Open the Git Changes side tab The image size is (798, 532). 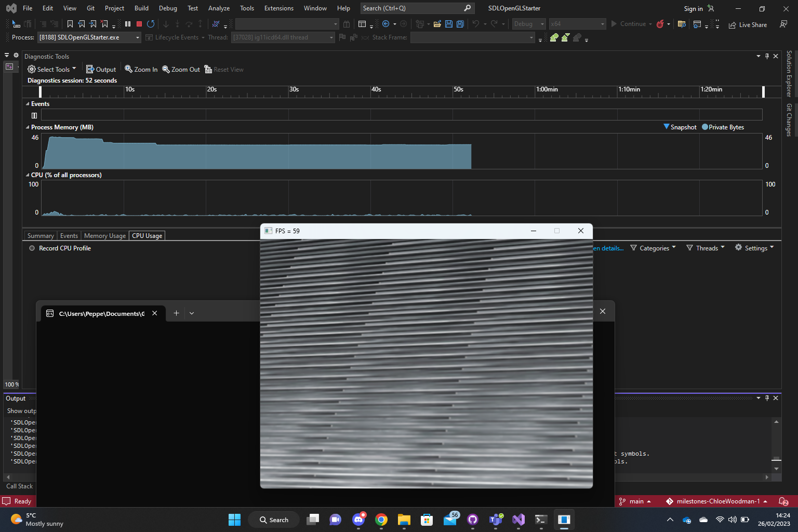789,120
